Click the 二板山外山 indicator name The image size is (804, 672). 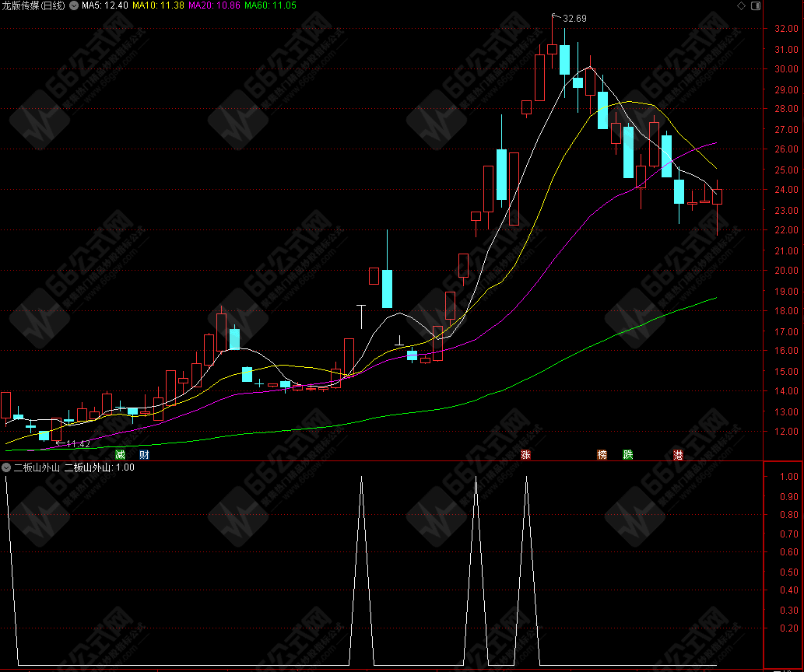pyautogui.click(x=37, y=467)
